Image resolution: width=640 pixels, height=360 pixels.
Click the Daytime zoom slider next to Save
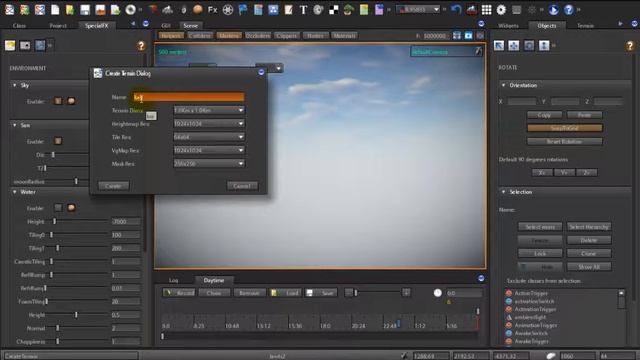pos(356,293)
